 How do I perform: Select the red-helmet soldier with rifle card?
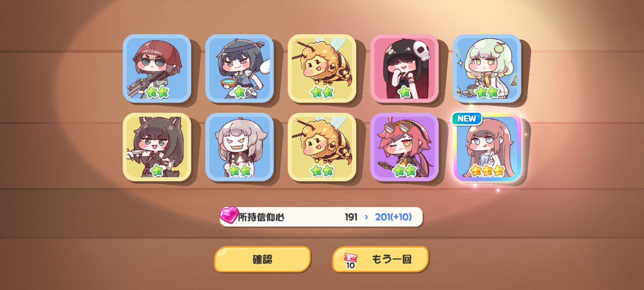pyautogui.click(x=157, y=68)
